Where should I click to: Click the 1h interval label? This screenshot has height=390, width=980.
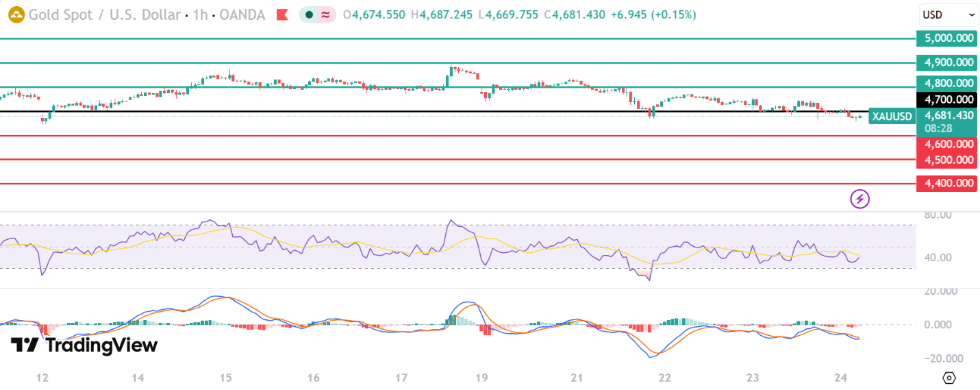pyautogui.click(x=200, y=14)
